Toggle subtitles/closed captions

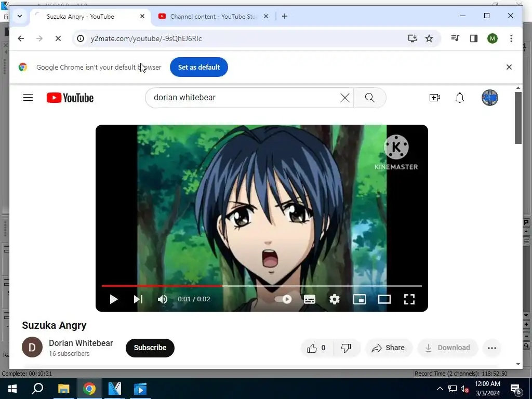310,299
